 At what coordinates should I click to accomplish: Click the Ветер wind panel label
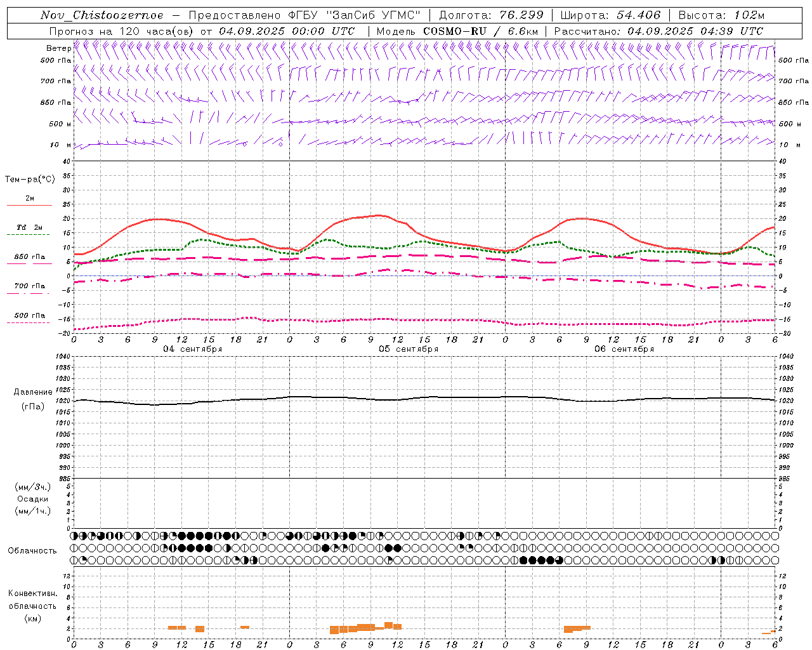coord(58,48)
